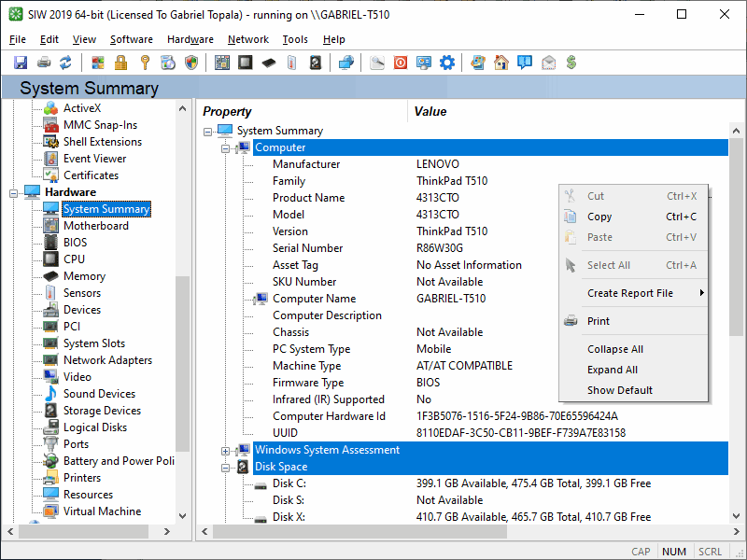This screenshot has height=560, width=747.
Task: Click the serial number value R86W30G
Action: coord(439,248)
